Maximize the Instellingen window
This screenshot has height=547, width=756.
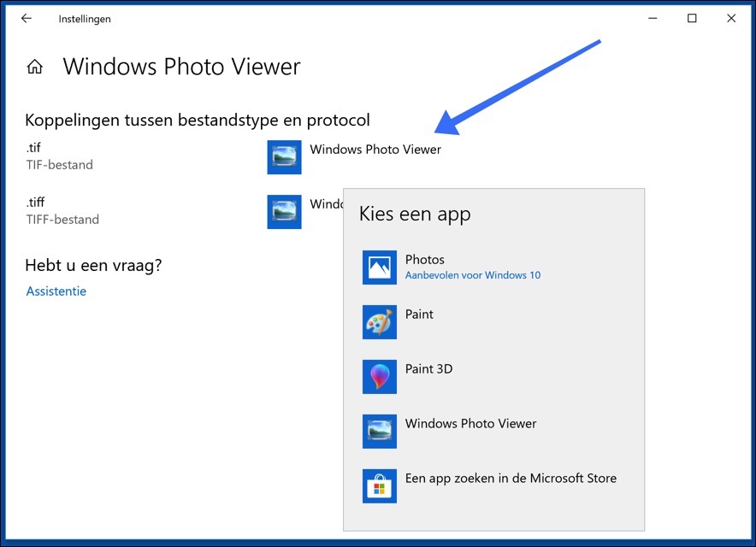point(692,18)
